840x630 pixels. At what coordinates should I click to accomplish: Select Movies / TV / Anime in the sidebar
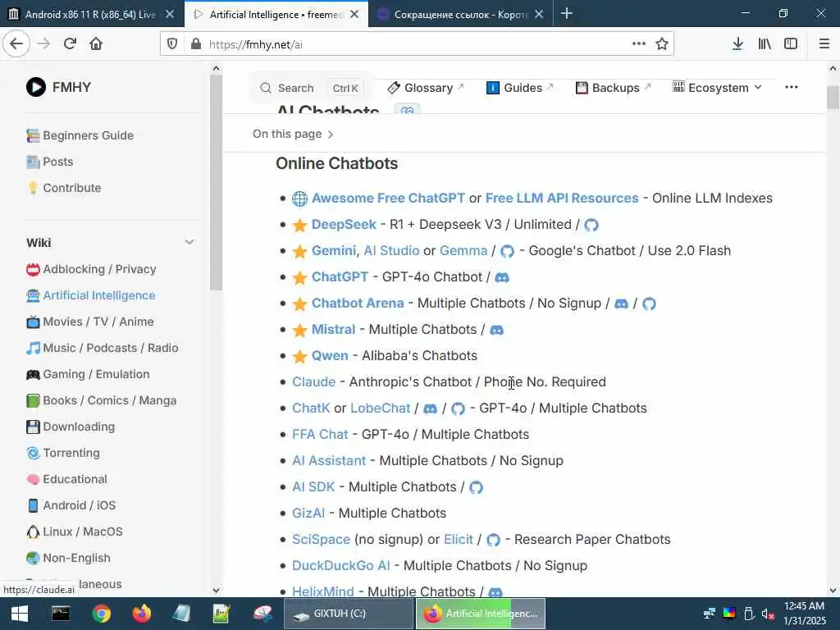90,322
